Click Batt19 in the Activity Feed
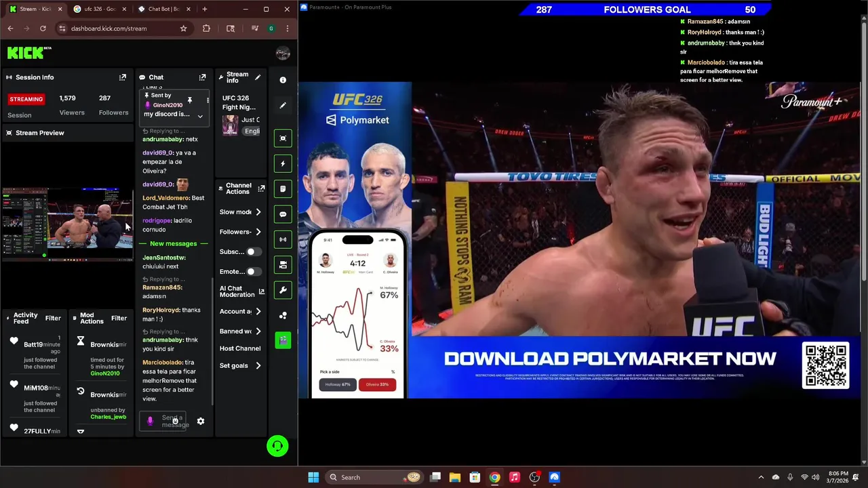 [x=33, y=345]
